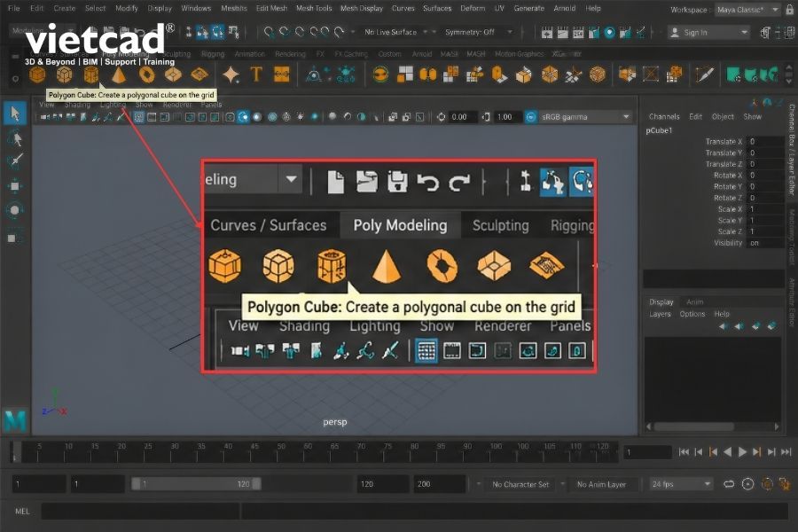Open the Mesh Tools menu
798x532 pixels.
click(x=314, y=8)
